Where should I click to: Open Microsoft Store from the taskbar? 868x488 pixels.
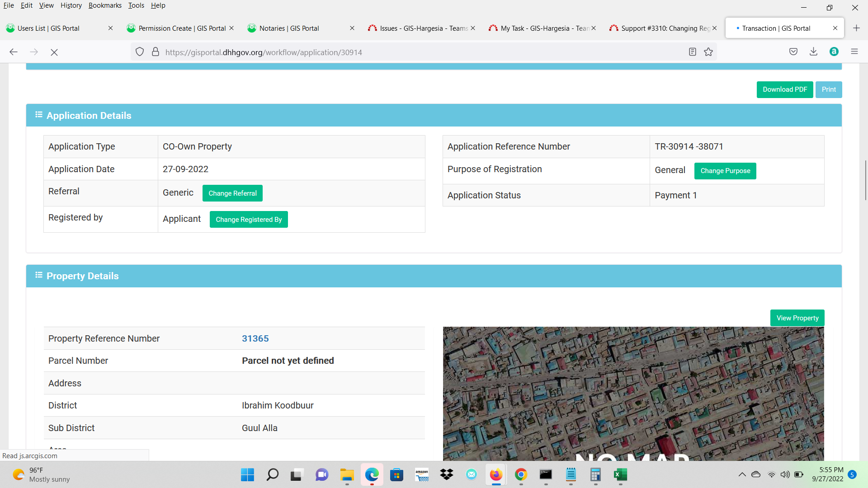pos(396,474)
